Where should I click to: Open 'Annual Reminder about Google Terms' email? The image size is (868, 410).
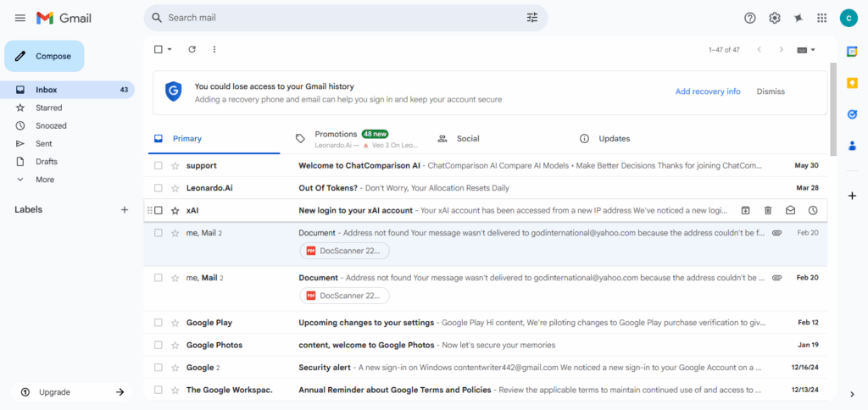486,390
